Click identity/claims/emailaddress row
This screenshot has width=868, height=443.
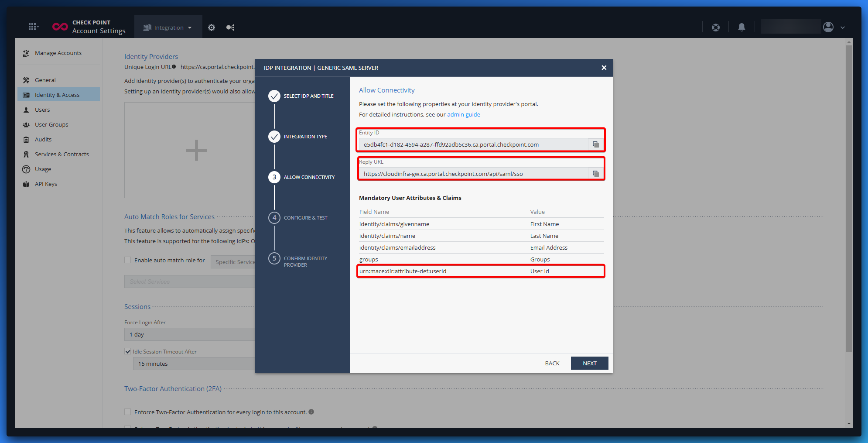coord(482,247)
